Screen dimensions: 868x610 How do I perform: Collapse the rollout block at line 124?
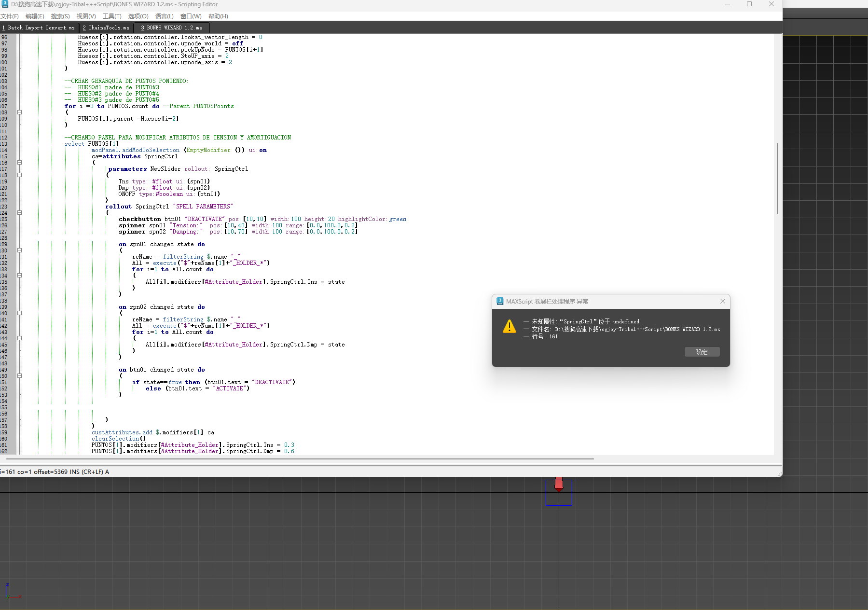click(20, 212)
